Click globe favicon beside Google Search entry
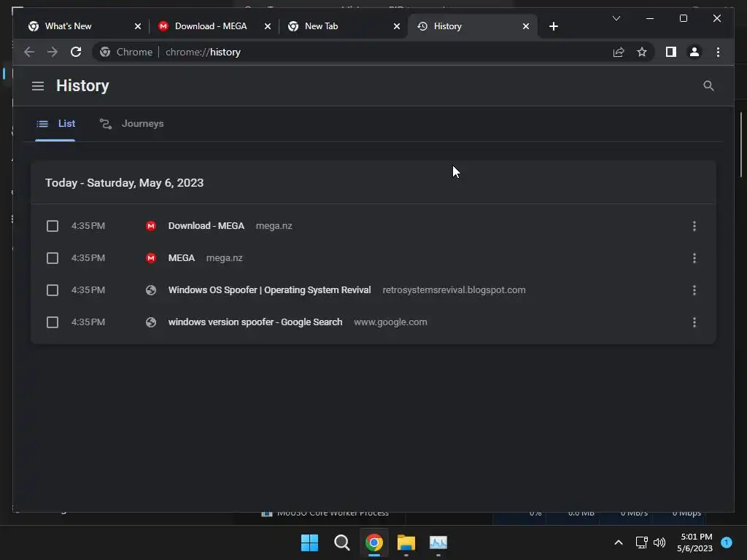 [x=151, y=322]
